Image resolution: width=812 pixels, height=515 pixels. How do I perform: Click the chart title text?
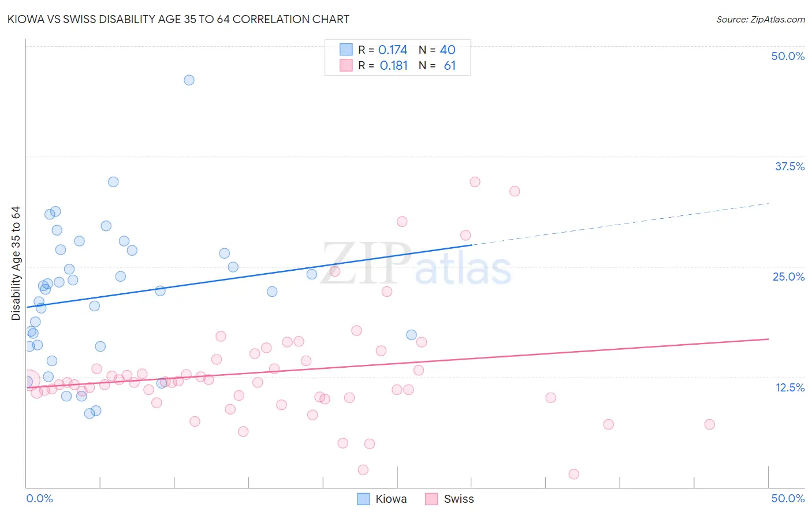point(178,19)
